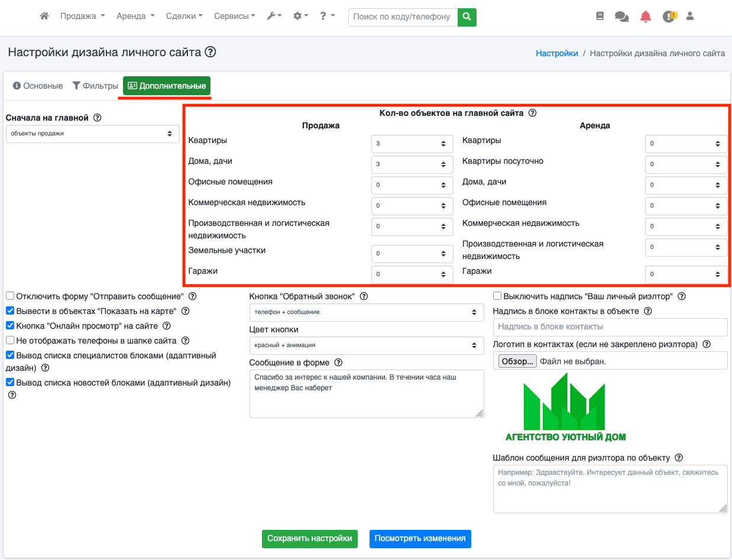Switch to the 'Основные' tab
Image resolution: width=732 pixels, height=560 pixels.
38,86
